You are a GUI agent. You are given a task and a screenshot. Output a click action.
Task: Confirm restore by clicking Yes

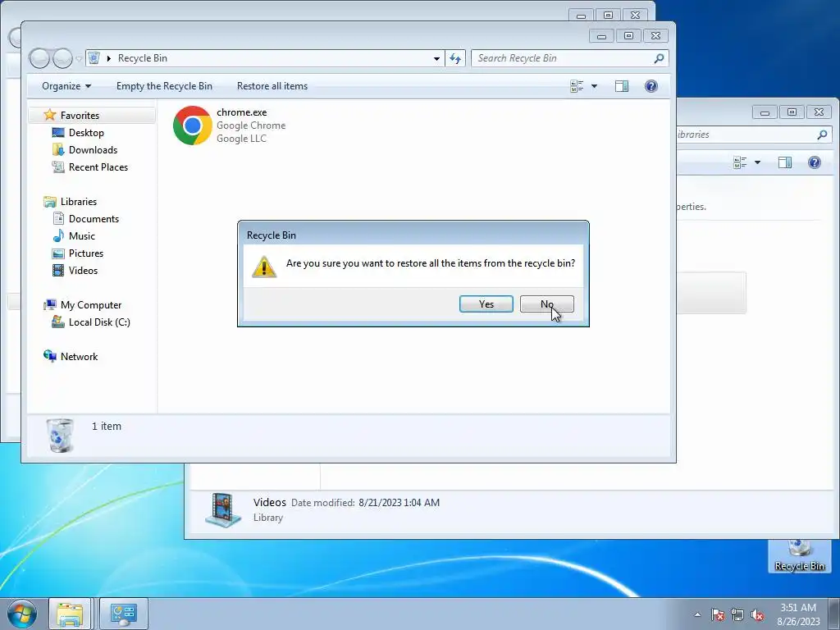(x=486, y=304)
